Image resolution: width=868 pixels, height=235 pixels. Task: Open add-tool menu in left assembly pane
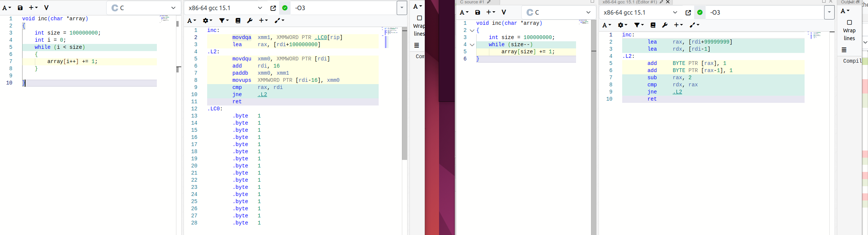[280, 21]
